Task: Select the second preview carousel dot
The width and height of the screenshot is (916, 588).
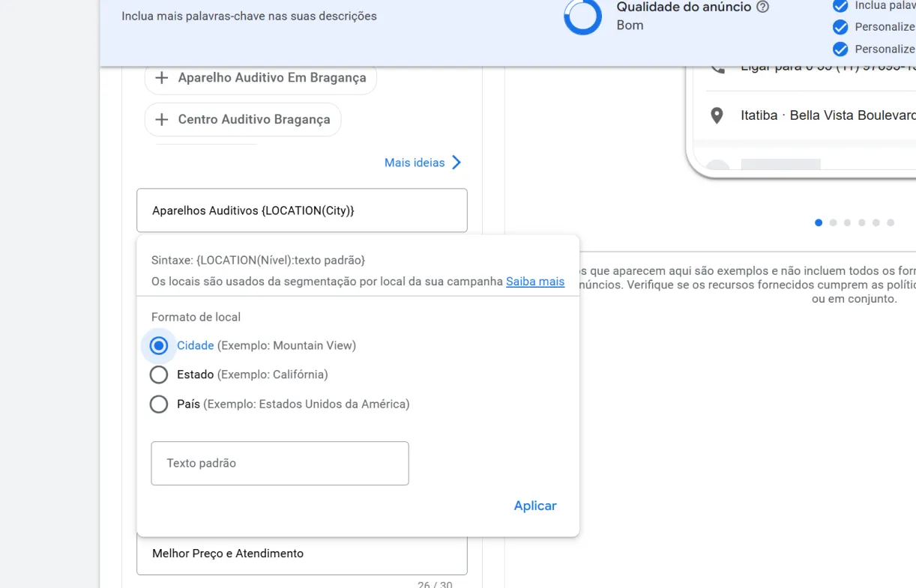Action: [833, 222]
